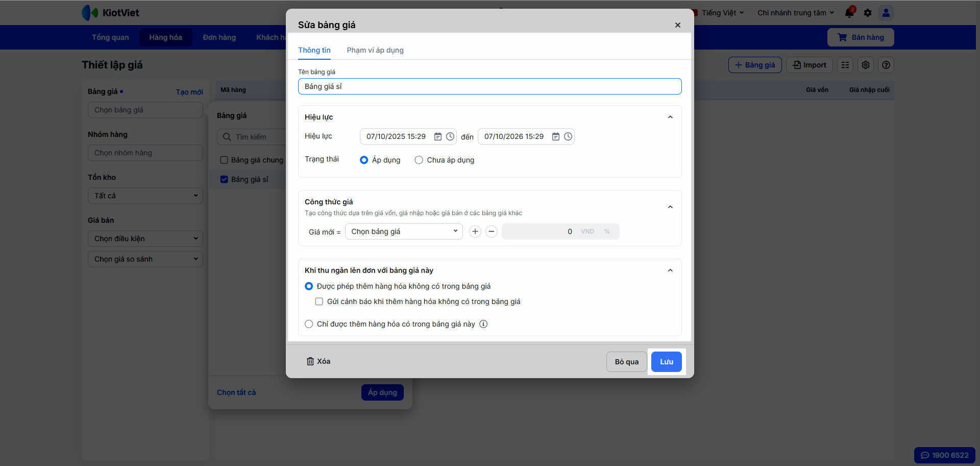Screen dimensions: 980x466
Task: Add a new price list with Bảng giá button
Action: pos(755,65)
